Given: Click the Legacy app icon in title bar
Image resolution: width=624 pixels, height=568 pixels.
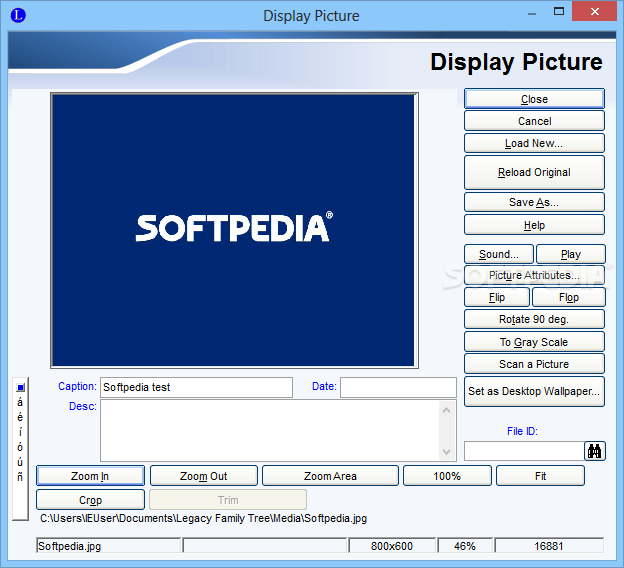Looking at the screenshot, I should click(18, 16).
